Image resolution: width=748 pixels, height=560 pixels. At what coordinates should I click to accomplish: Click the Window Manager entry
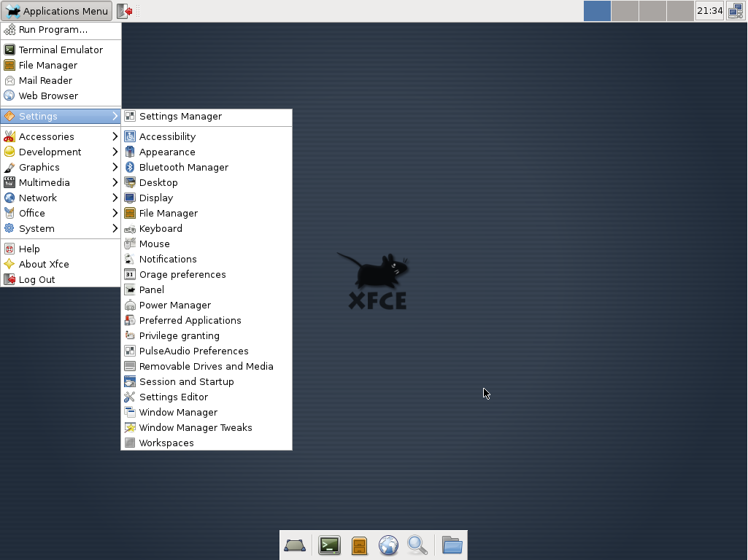[x=206, y=412]
